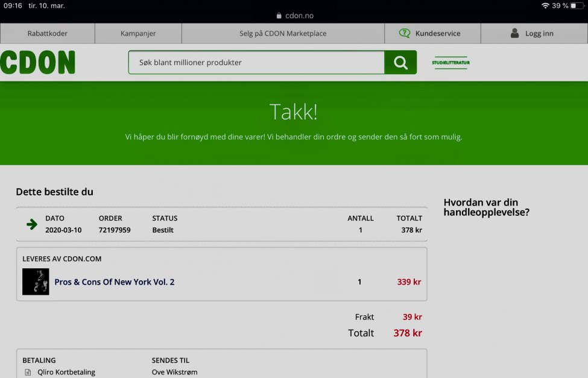588x378 pixels.
Task: Tap the padlock icon beside cdon.no
Action: 279,16
